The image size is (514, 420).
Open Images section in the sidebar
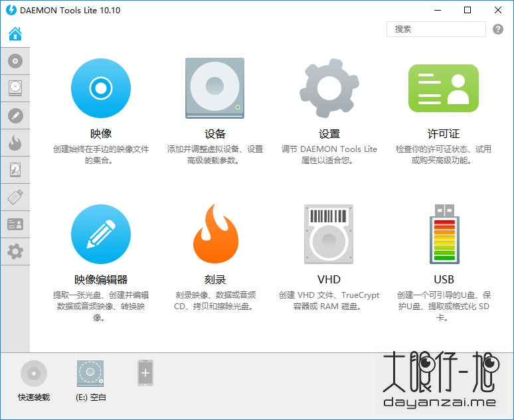click(15, 61)
